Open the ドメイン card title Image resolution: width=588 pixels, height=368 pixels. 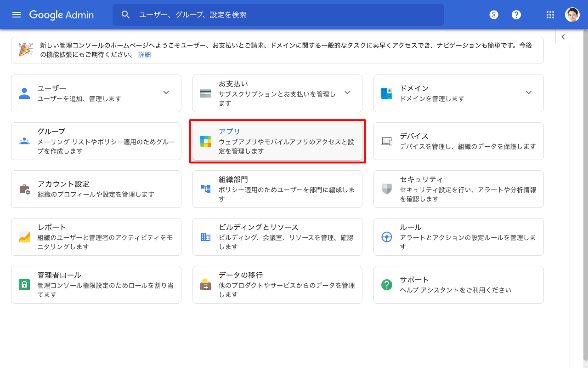414,88
